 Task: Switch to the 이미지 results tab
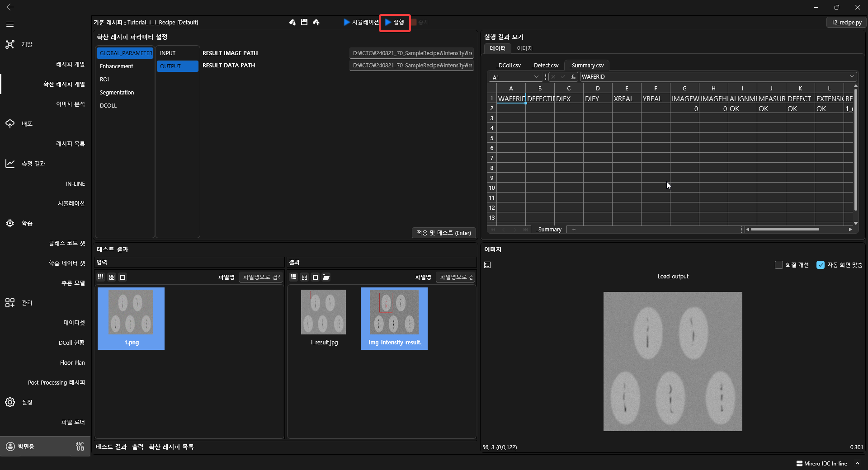point(524,48)
